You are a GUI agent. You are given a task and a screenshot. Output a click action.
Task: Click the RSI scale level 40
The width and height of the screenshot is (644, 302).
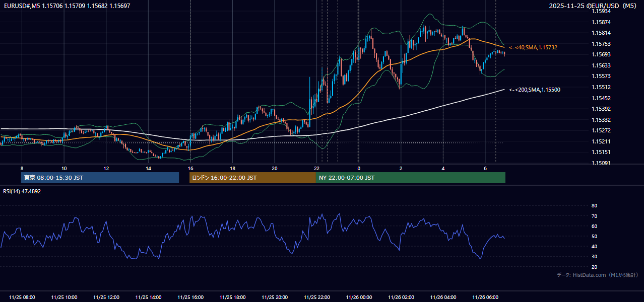[594, 247]
